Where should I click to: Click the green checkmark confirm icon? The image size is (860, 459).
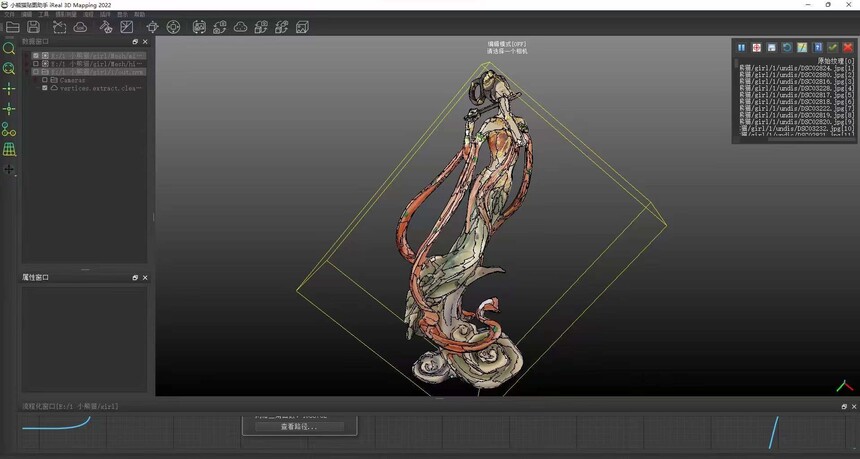click(x=832, y=47)
